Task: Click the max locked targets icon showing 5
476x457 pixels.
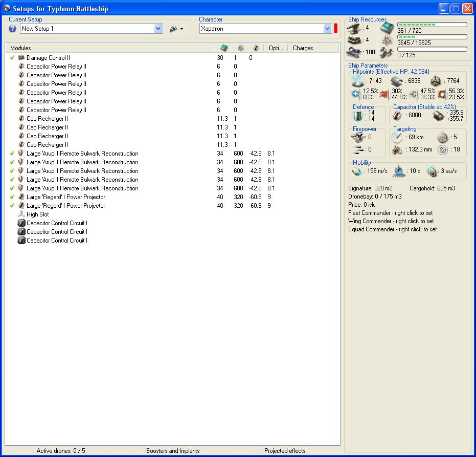Action: tap(442, 137)
